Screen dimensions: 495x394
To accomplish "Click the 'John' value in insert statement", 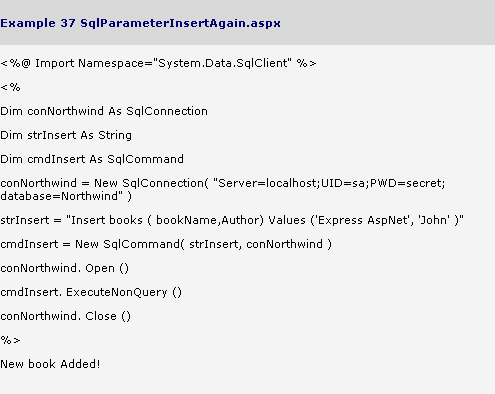I will 434,220.
